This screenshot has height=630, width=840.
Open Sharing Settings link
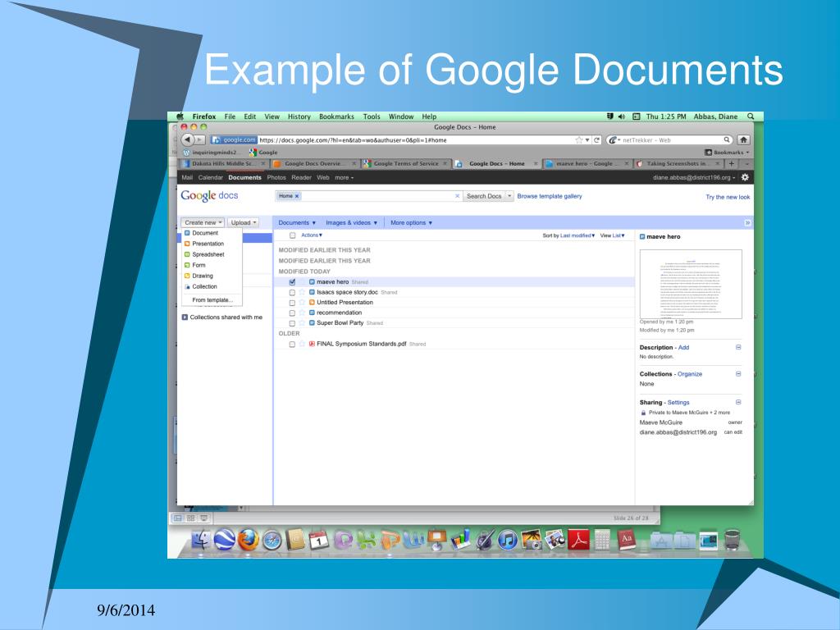678,402
